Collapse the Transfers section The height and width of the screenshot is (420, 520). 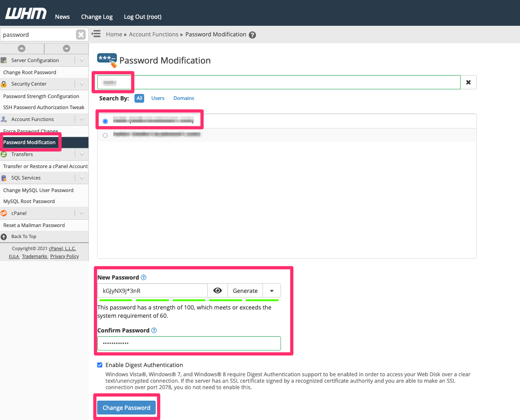[x=82, y=154]
